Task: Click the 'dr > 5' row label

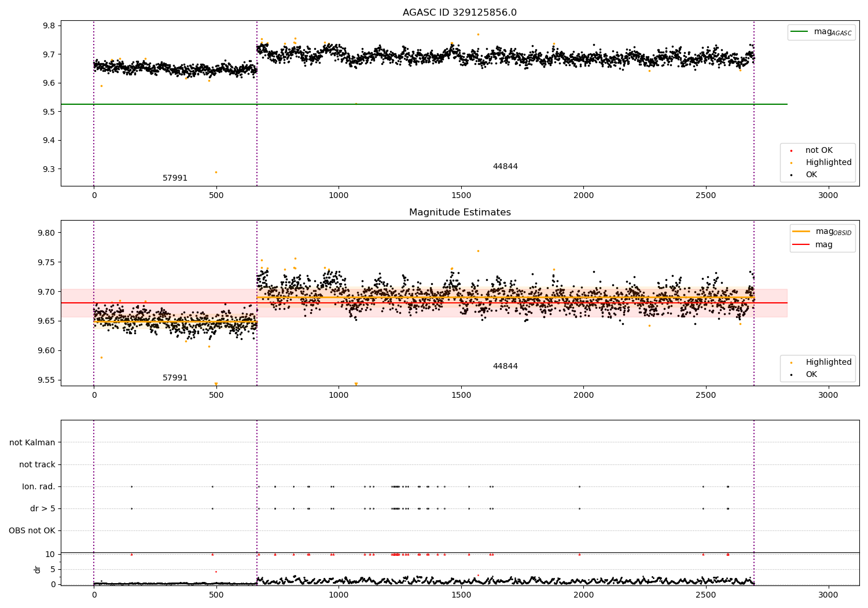Action: pyautogui.click(x=43, y=508)
